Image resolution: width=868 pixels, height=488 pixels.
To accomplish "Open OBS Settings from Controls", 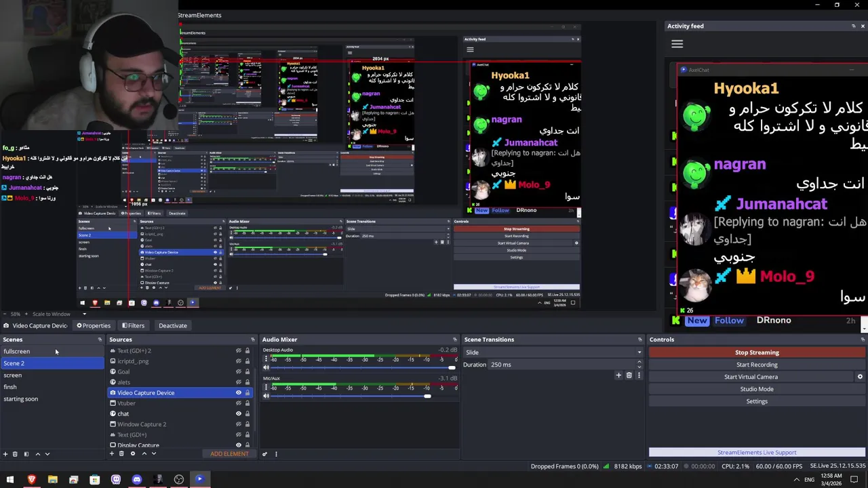I will click(757, 401).
